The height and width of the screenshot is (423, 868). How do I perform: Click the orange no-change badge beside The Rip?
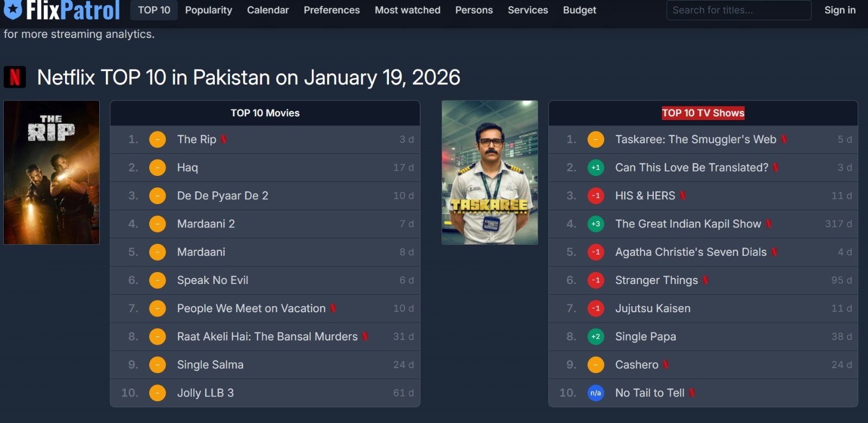coord(157,140)
